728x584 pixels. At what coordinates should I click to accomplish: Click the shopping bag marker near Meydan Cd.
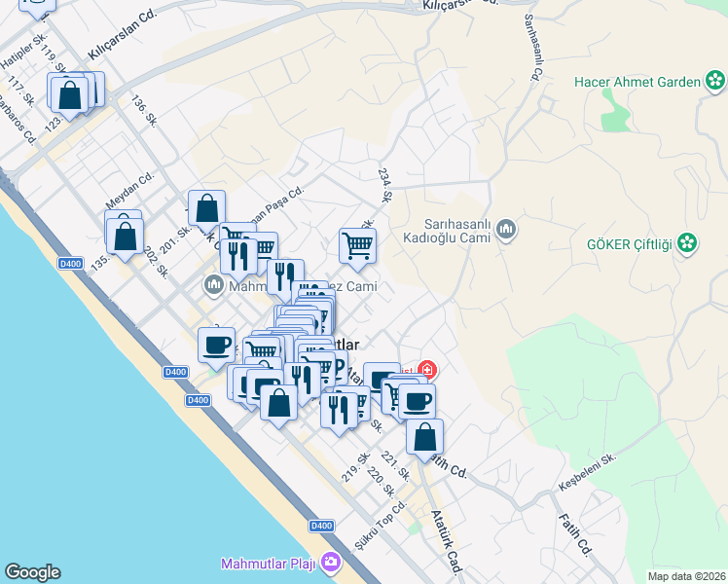[125, 237]
